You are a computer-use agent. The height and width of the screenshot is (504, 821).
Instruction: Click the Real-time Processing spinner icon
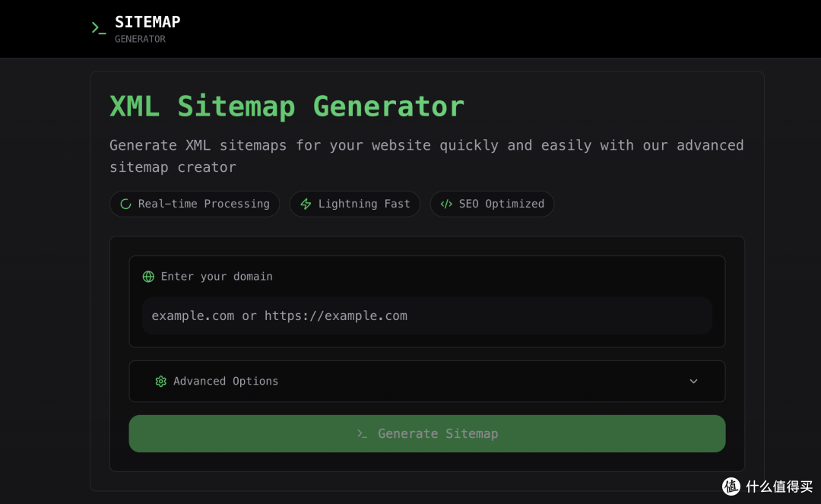coord(125,204)
